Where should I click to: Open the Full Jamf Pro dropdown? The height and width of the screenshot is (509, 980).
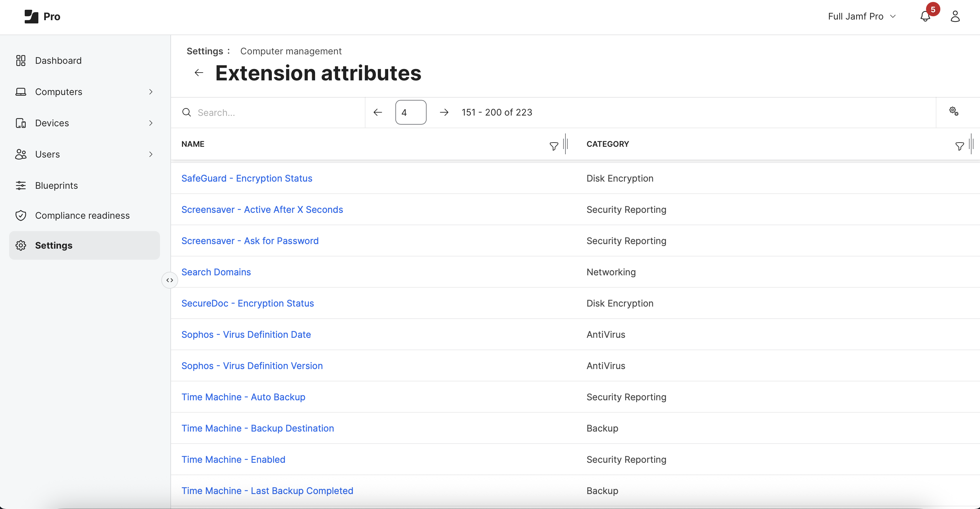coord(862,16)
